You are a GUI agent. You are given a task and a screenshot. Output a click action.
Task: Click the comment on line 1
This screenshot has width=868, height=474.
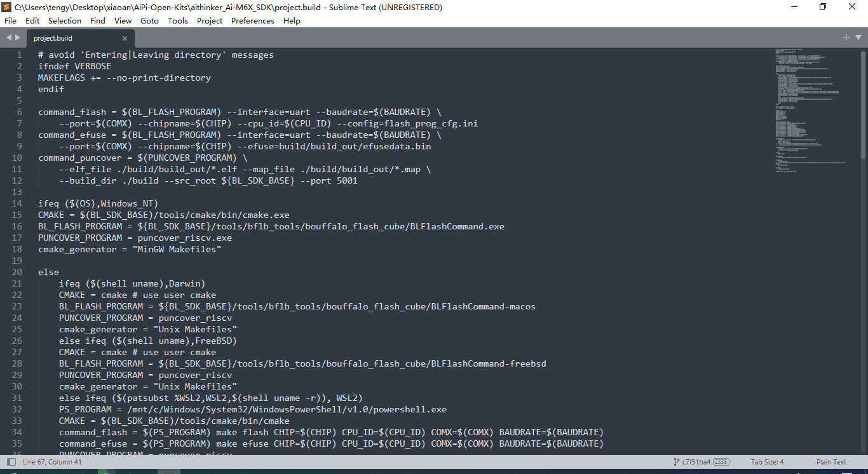[156, 55]
